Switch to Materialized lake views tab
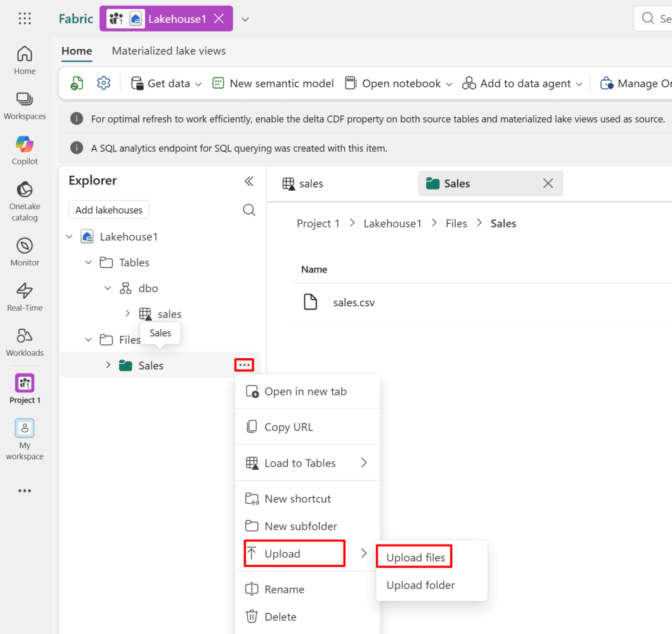The height and width of the screenshot is (634, 672). 169,51
